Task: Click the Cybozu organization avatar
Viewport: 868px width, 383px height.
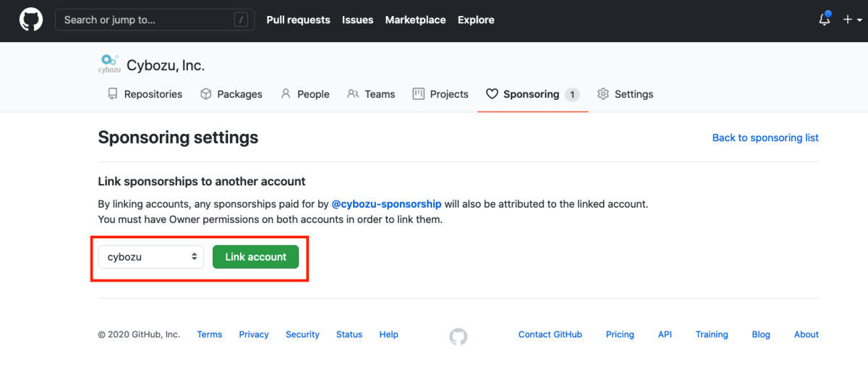Action: (109, 64)
